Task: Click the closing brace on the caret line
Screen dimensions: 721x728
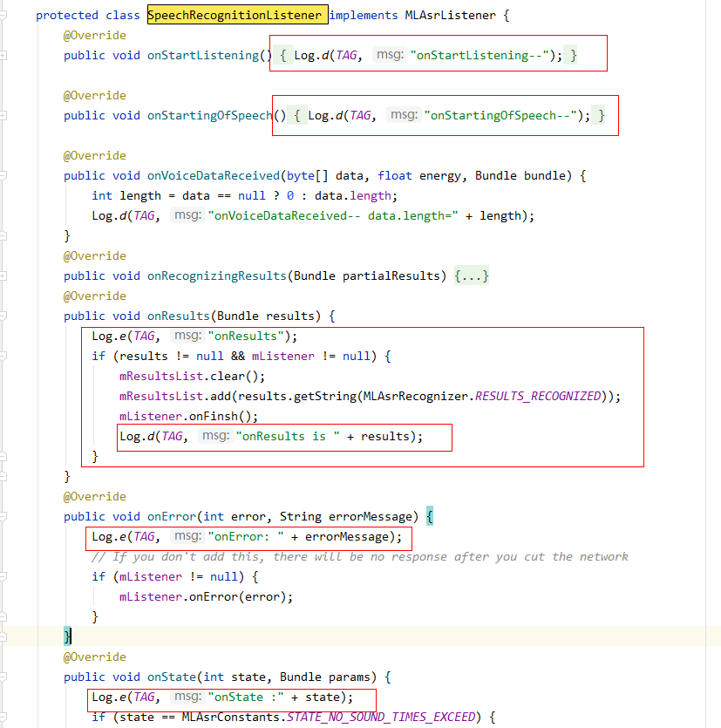Action: [67, 636]
